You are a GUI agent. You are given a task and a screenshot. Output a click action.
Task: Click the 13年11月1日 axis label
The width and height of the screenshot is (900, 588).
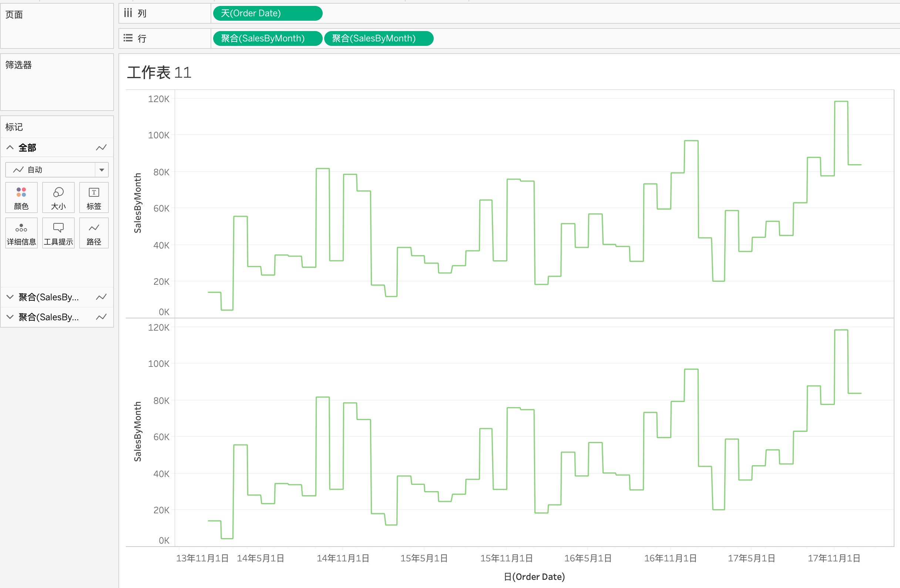(202, 558)
